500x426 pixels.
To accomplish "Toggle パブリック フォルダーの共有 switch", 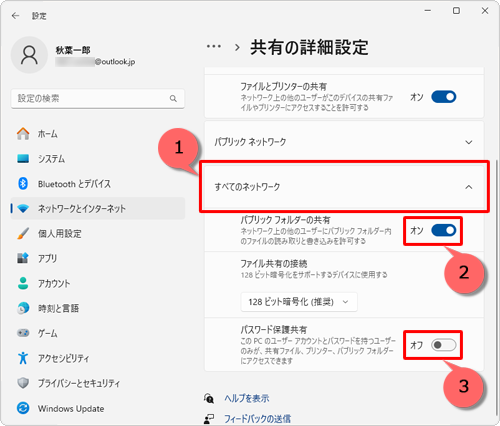I will coord(444,230).
